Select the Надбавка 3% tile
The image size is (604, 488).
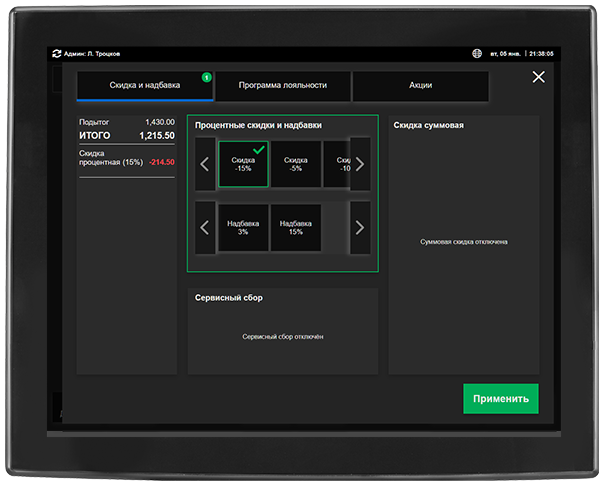point(243,228)
